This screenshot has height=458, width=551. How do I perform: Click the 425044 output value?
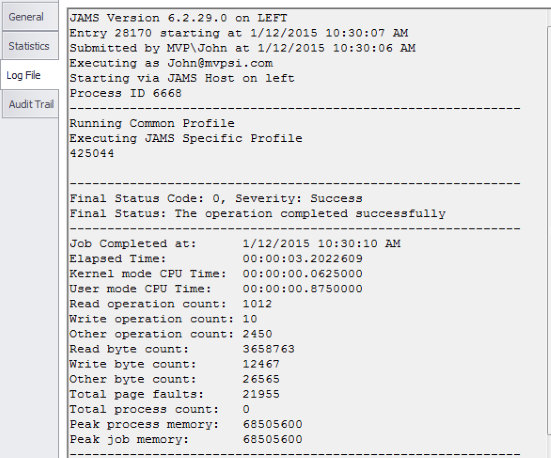click(x=92, y=154)
